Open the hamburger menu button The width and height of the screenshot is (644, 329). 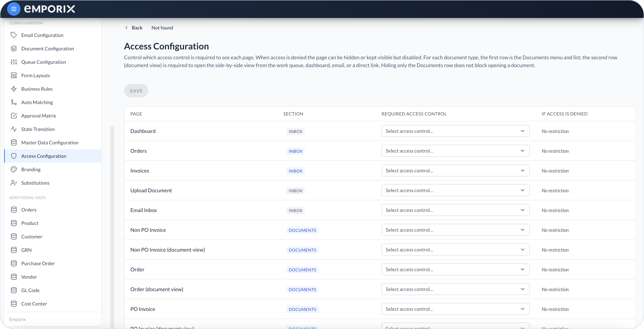pos(14,9)
